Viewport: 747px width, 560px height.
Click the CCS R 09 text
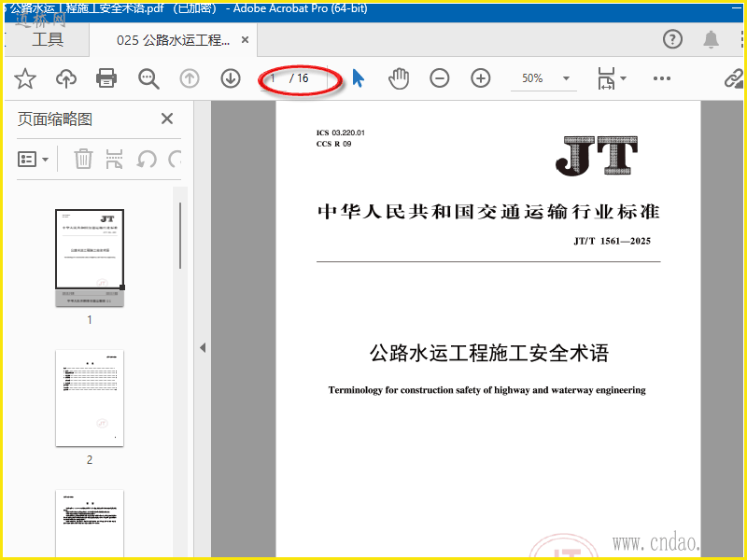[x=334, y=144]
